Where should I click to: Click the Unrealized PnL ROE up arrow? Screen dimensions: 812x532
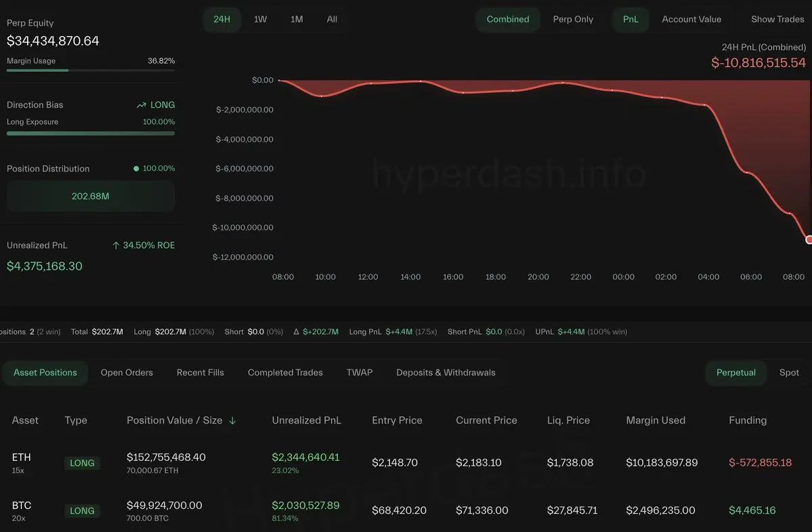tap(116, 245)
